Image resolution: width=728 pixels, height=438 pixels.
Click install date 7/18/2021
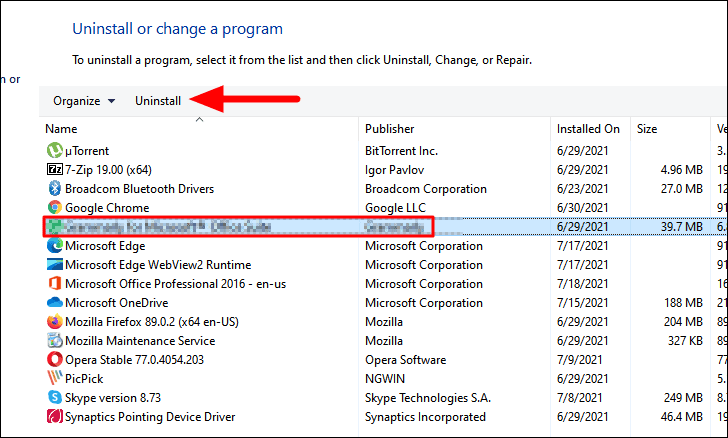point(582,284)
